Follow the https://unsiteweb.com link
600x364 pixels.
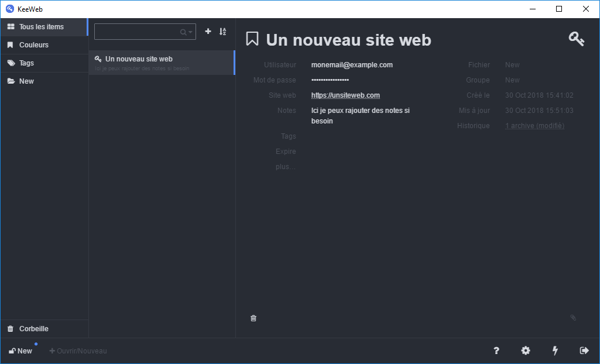[x=345, y=95]
